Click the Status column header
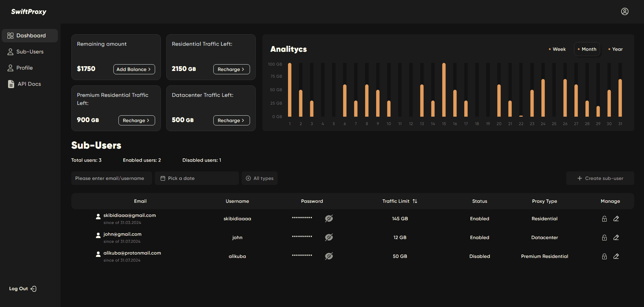The image size is (644, 307). 479,201
